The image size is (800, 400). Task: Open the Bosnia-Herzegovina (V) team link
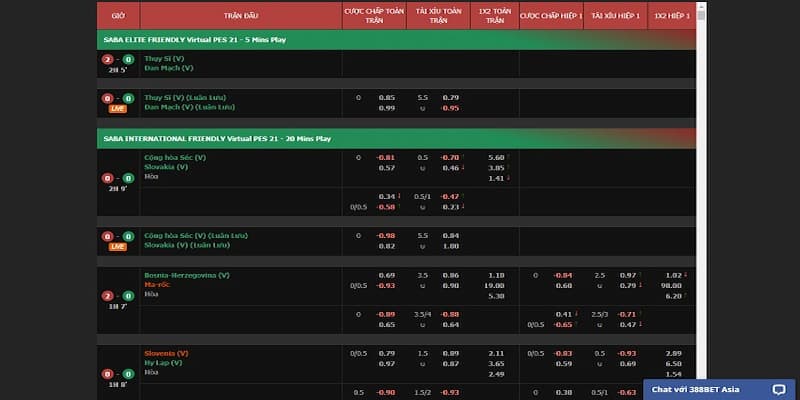186,274
